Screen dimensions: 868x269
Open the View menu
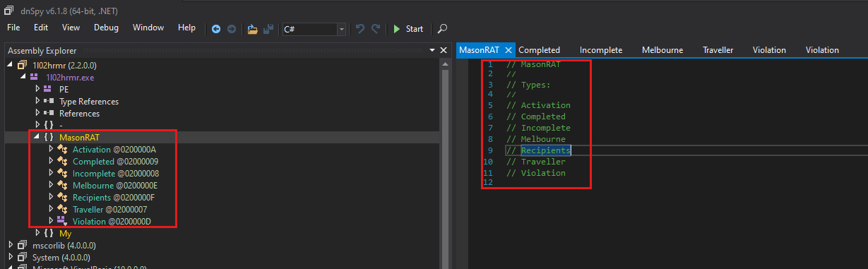[71, 28]
